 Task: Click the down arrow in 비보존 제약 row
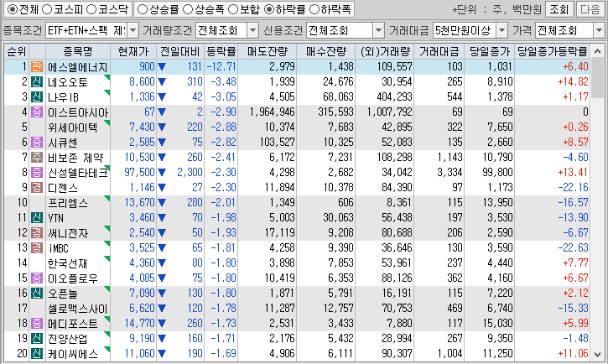click(162, 158)
